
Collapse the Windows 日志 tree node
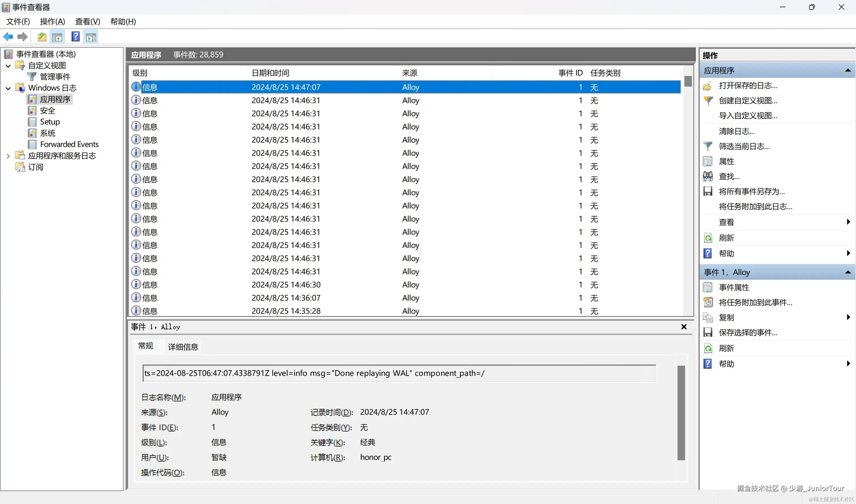click(8, 88)
